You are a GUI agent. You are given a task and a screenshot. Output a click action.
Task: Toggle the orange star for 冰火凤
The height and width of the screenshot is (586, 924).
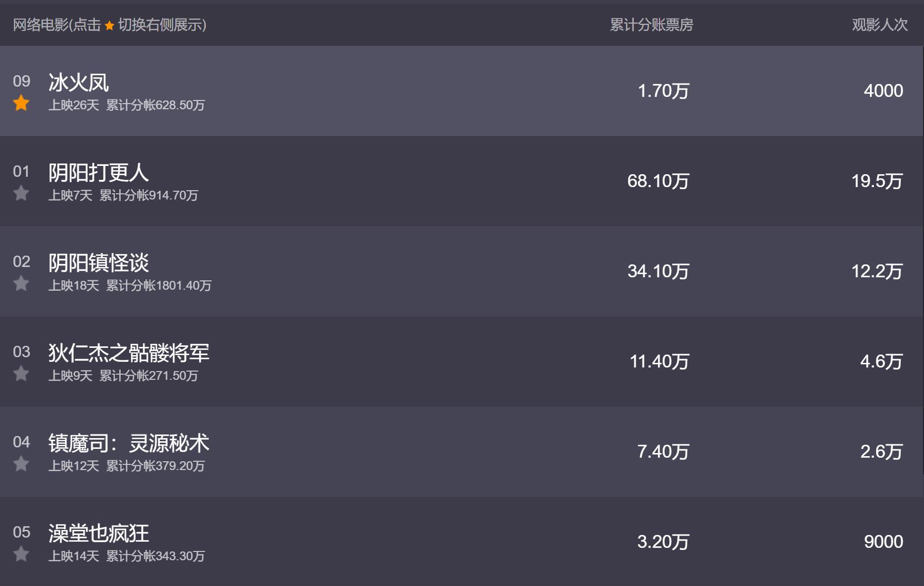tap(21, 103)
